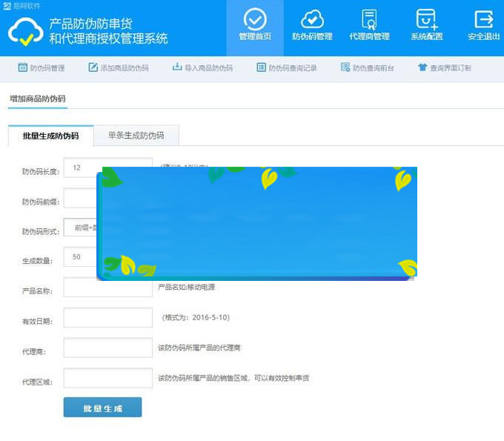Expand the 防伪码形式 dropdown
The image size is (504, 441).
(80, 228)
